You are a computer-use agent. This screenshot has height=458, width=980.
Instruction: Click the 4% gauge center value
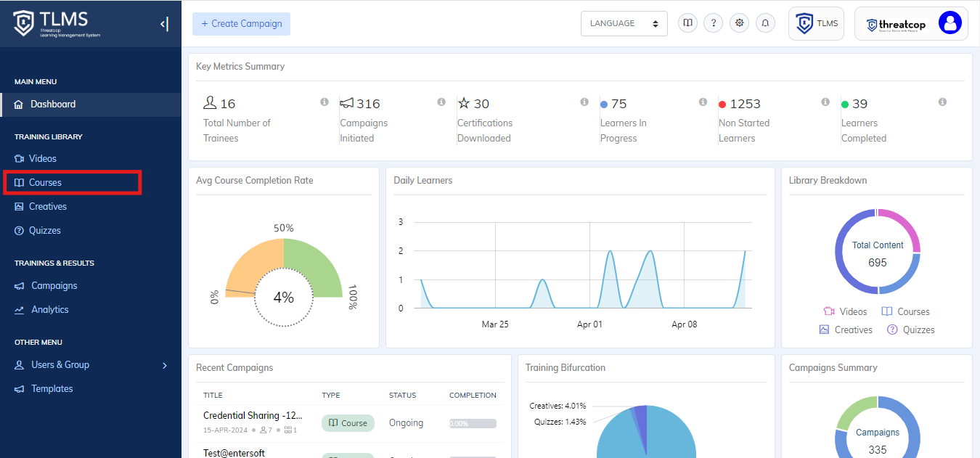coord(284,297)
